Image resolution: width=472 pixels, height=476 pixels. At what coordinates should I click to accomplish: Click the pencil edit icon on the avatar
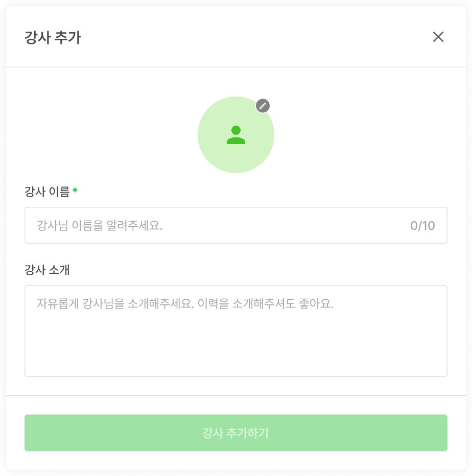click(x=263, y=106)
